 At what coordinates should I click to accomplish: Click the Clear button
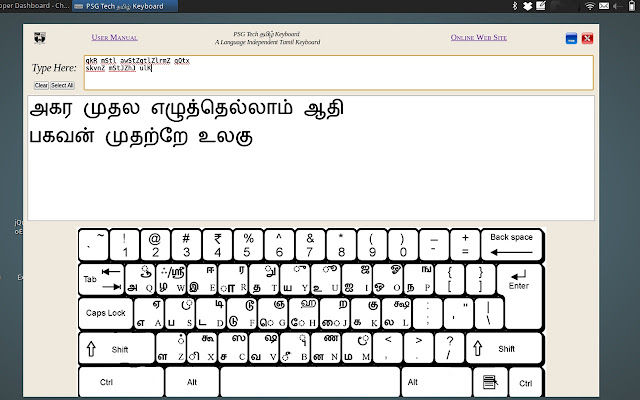pos(41,85)
